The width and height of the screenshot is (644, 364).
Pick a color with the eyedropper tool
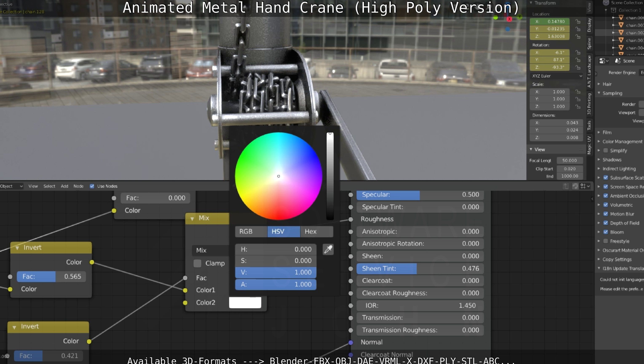pyautogui.click(x=328, y=249)
